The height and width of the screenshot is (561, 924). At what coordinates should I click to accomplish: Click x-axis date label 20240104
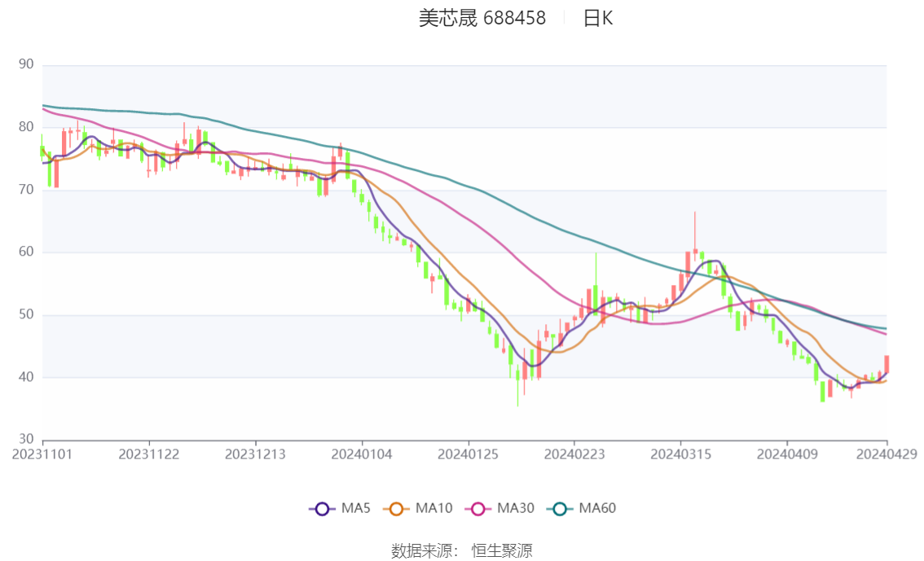[362, 454]
